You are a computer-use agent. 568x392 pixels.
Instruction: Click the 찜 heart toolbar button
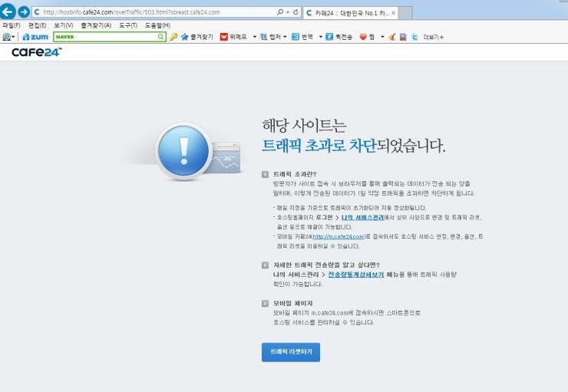point(367,37)
